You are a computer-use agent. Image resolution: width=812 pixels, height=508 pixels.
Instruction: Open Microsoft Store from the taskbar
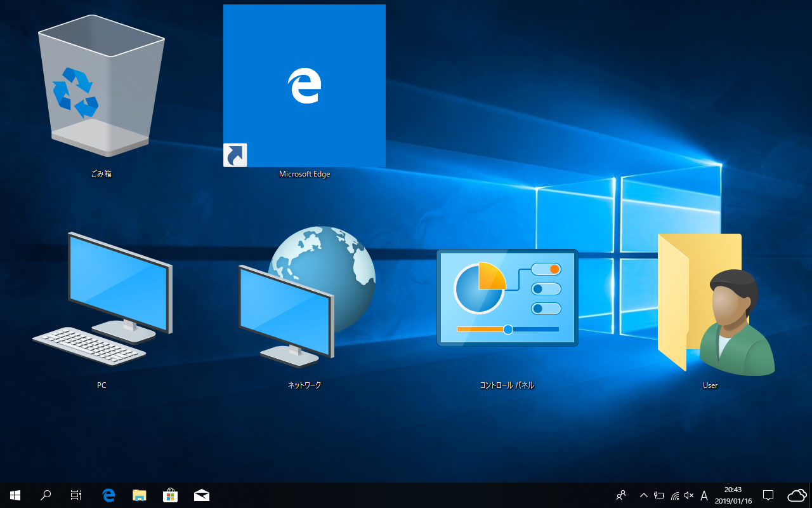[x=170, y=495]
